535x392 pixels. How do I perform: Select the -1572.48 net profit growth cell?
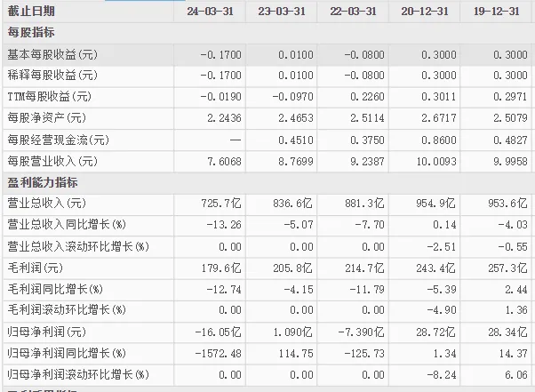pos(217,352)
